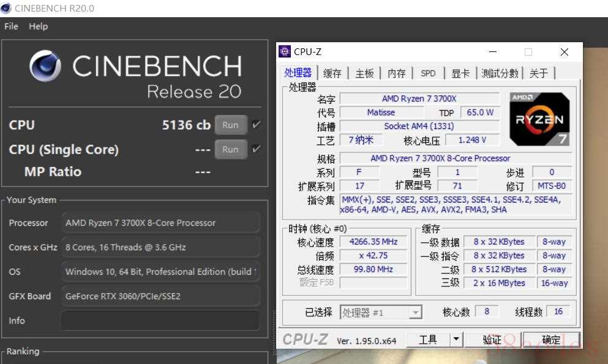Open the 测試分數 tab in CPU-Z
The height and width of the screenshot is (364, 608).
(500, 73)
